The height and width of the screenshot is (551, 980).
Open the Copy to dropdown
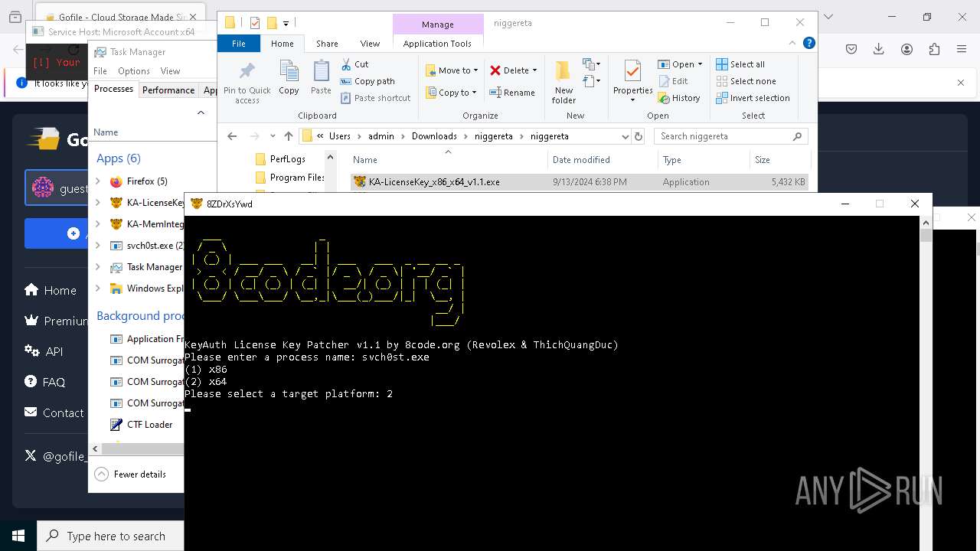coord(451,93)
